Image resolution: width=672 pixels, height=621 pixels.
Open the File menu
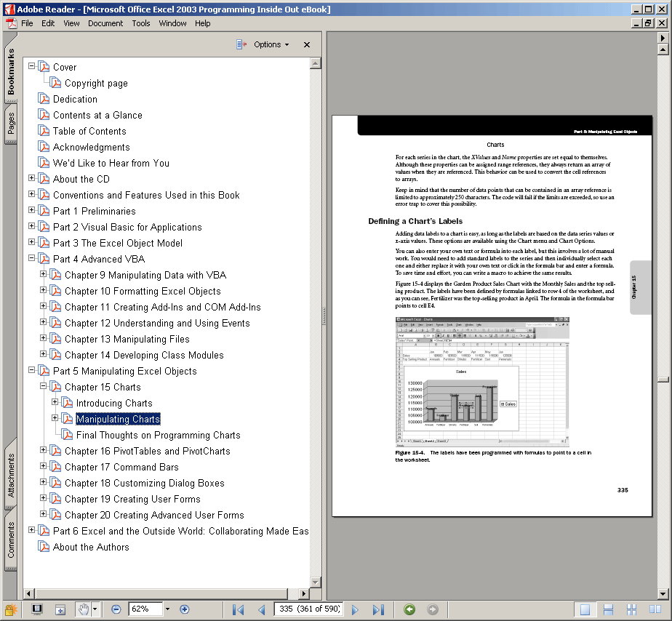[x=27, y=23]
